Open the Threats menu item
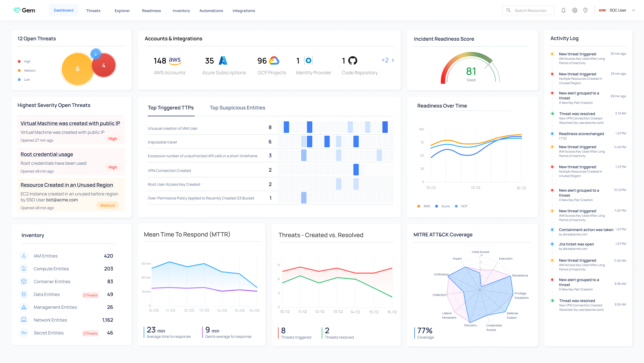The image size is (644, 363). [x=93, y=11]
